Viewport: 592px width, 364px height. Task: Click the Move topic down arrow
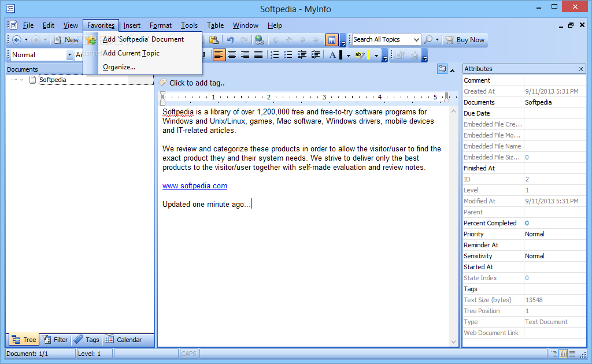pyautogui.click(x=289, y=40)
